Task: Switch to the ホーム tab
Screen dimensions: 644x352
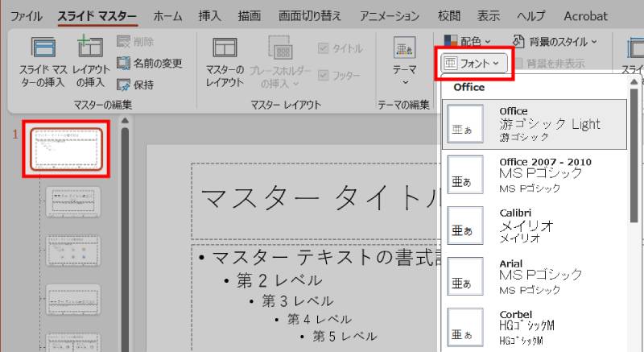Action: click(x=167, y=16)
